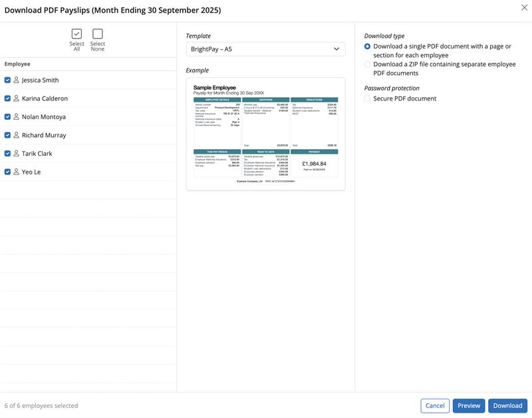Click the sample payslip example thumbnail
The height and width of the screenshot is (418, 532).
(x=265, y=134)
